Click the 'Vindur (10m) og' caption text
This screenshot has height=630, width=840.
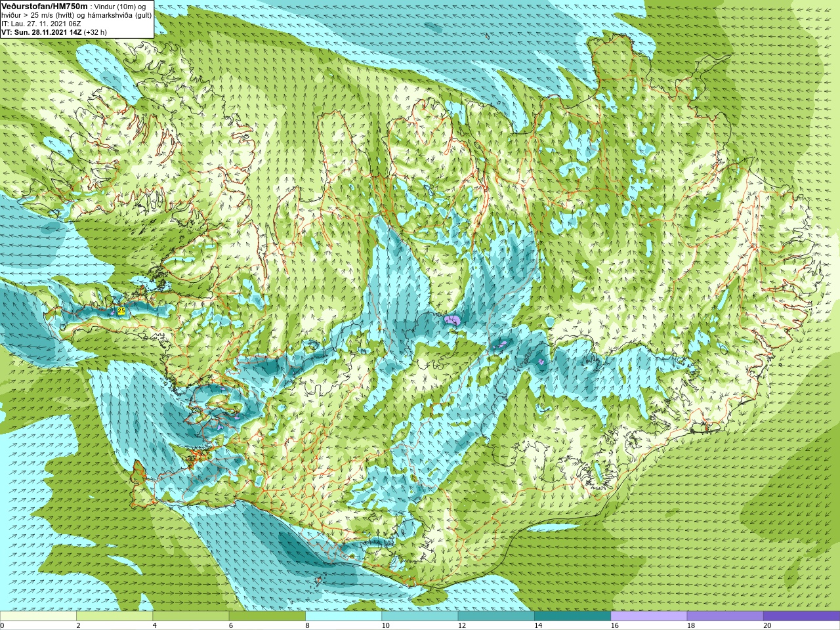(120, 7)
